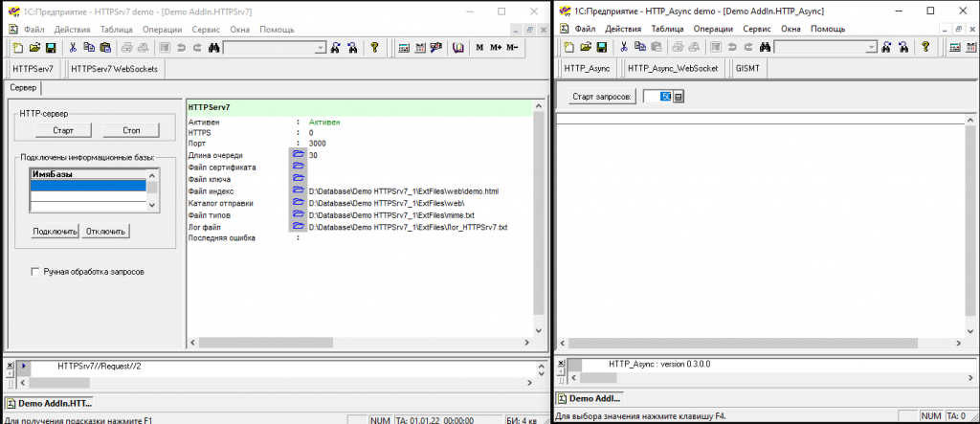Image resolution: width=980 pixels, height=424 pixels.
Task: Click Demo AddIn... window tab in HTTP_Async window
Action: click(590, 398)
